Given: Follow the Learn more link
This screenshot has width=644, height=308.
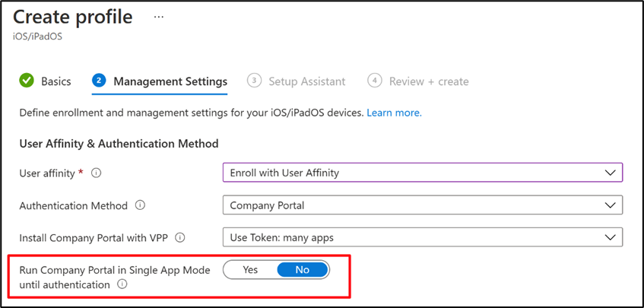Looking at the screenshot, I should (394, 113).
